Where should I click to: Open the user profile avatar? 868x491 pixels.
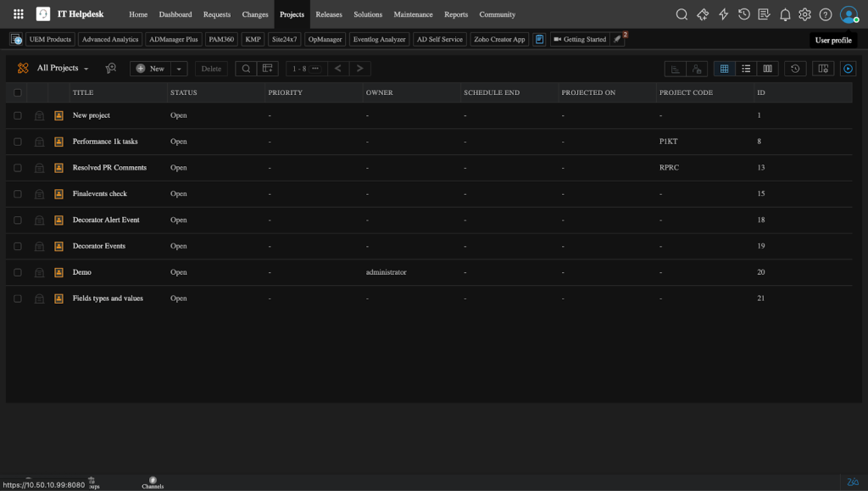[848, 14]
